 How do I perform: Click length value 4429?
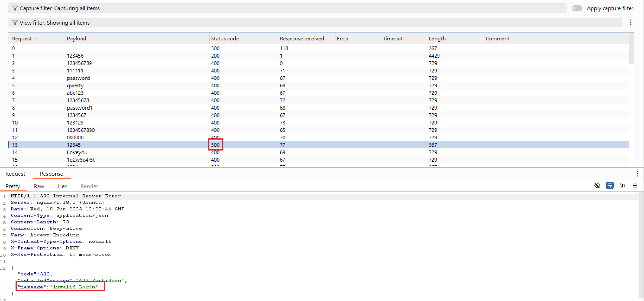[434, 56]
